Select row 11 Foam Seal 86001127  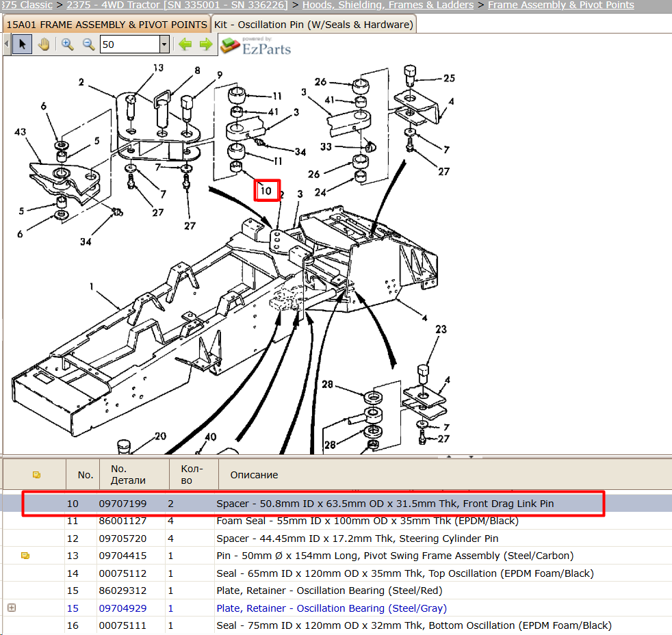click(x=336, y=521)
